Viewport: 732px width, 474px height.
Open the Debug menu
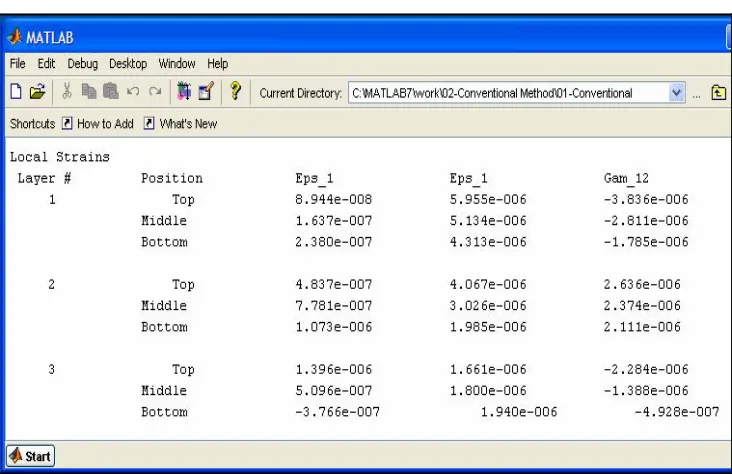[83, 64]
